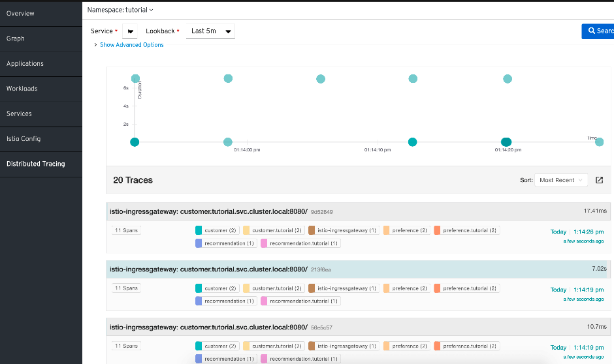
Task: Click pink recommendation.tutorial (1) tag in second trace
Action: [x=300, y=301]
